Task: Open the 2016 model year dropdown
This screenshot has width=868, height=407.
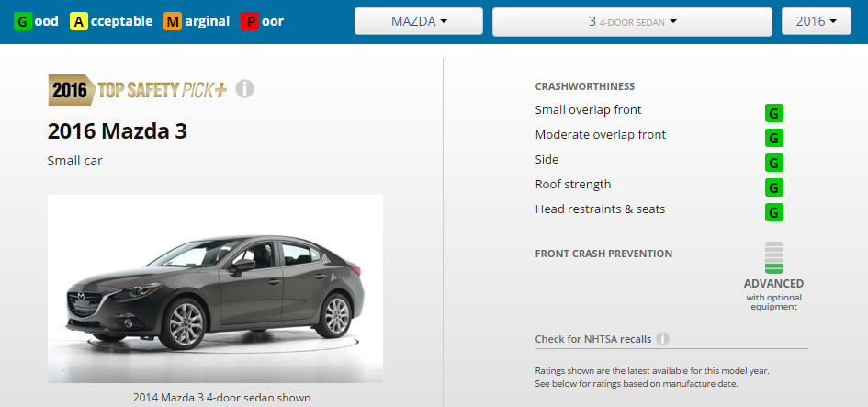Action: tap(816, 22)
